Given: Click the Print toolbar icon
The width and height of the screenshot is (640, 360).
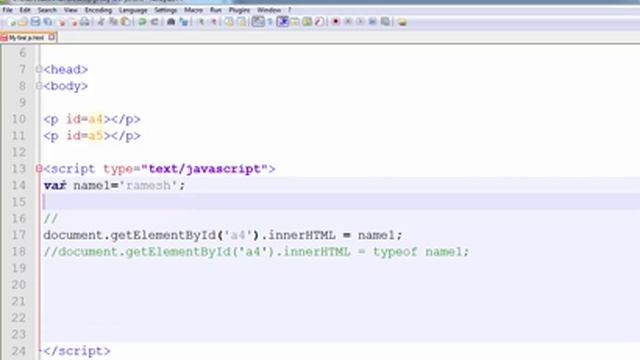Looking at the screenshot, I should coord(85,22).
